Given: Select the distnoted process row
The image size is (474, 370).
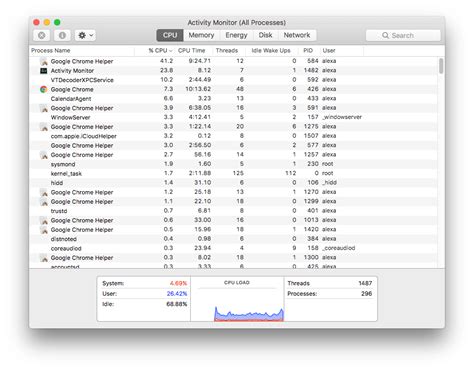Looking at the screenshot, I should click(233, 239).
